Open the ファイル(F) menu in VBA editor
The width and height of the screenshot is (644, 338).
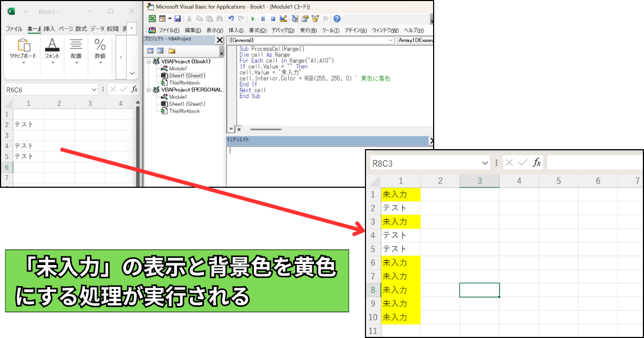[169, 31]
